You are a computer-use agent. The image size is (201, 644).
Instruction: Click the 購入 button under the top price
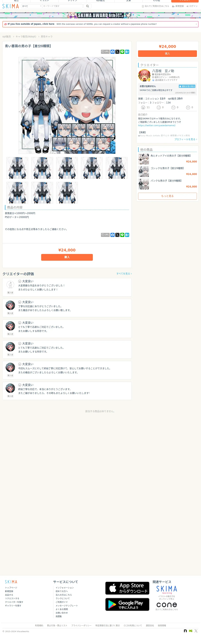[x=167, y=53]
